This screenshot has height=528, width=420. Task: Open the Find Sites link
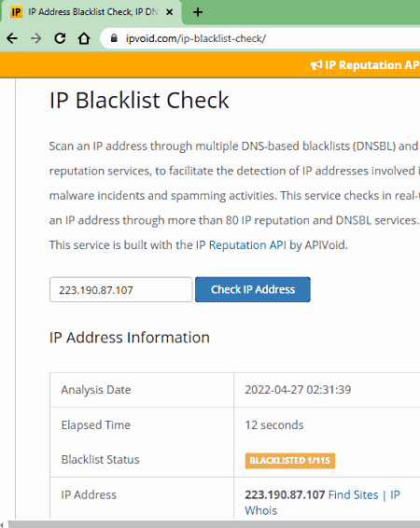tap(354, 494)
